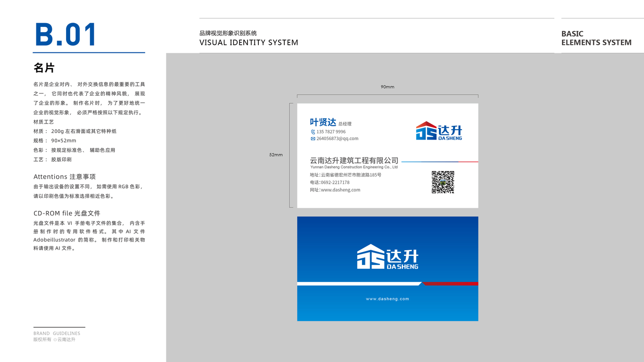Click the envelope icon beside the QQ email

(x=313, y=139)
